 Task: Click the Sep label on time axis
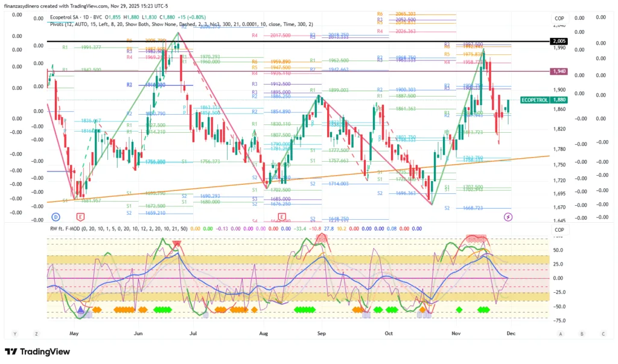[x=322, y=333]
